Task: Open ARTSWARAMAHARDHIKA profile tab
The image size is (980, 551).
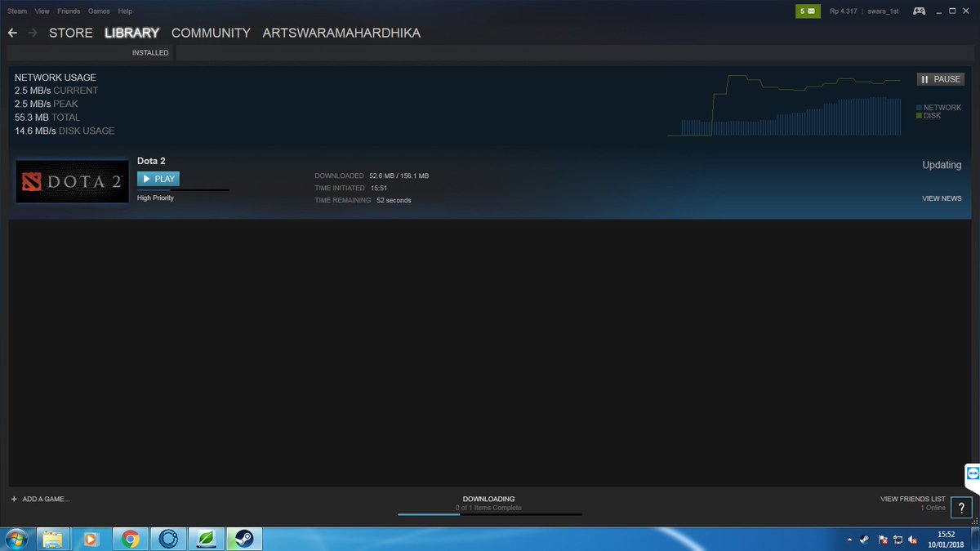Action: coord(341,33)
